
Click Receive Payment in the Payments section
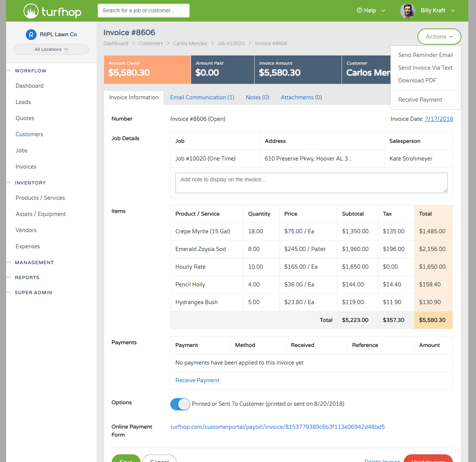197,380
